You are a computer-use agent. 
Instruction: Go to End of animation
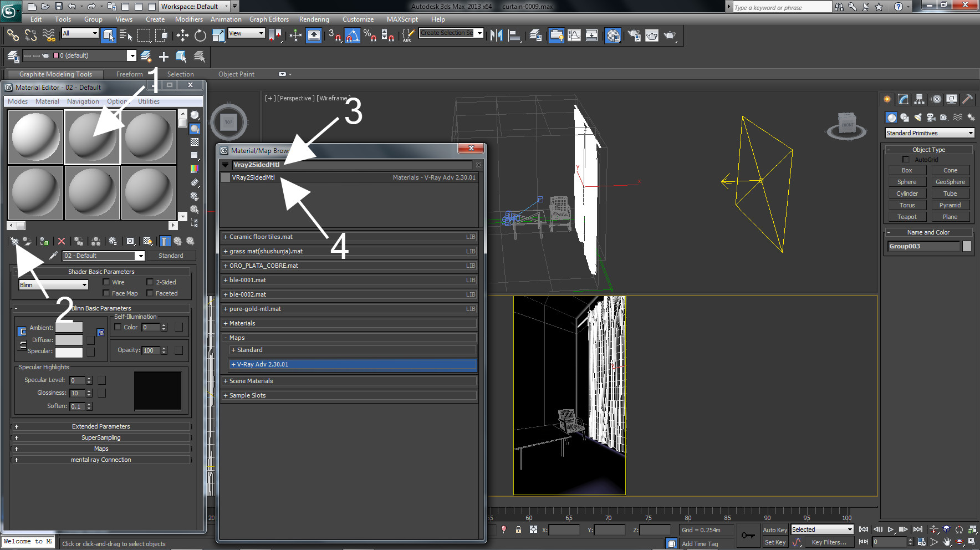(918, 529)
